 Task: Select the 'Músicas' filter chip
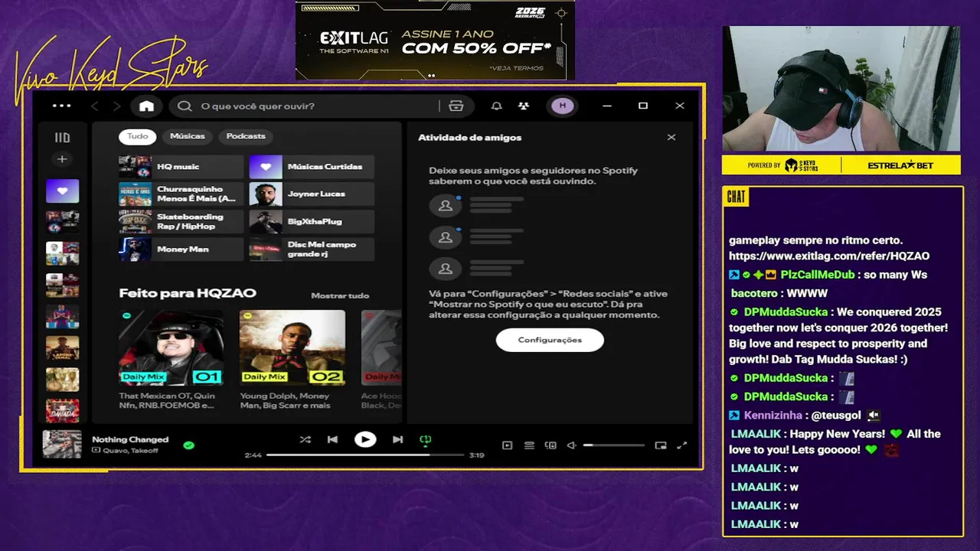pos(188,136)
